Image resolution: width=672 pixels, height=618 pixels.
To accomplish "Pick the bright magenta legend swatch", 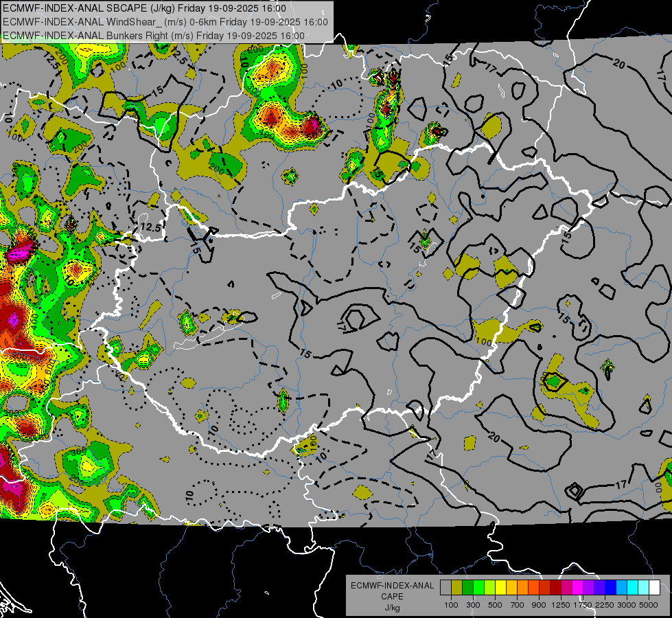I will (578, 588).
